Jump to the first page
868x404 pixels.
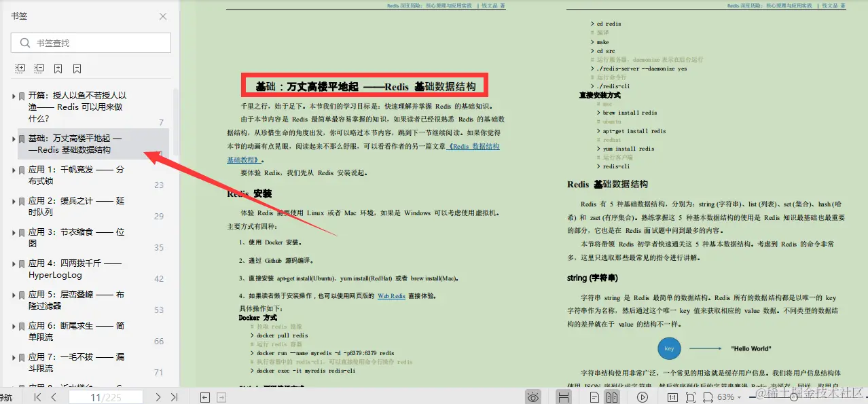tap(37, 395)
